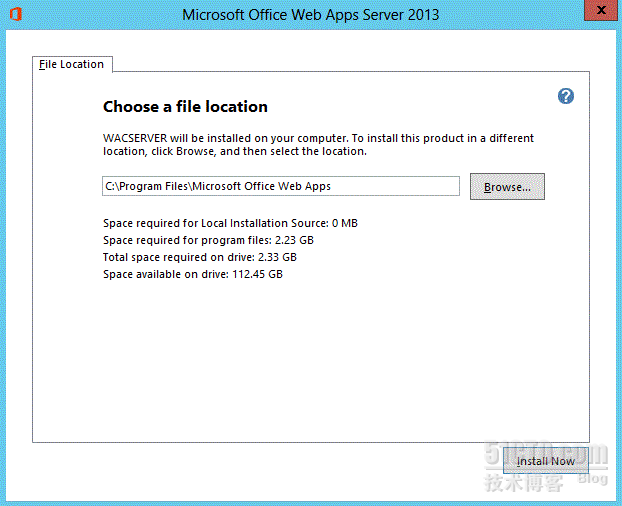Click the Office logo in title bar
Image resolution: width=622 pixels, height=506 pixels.
click(16, 15)
